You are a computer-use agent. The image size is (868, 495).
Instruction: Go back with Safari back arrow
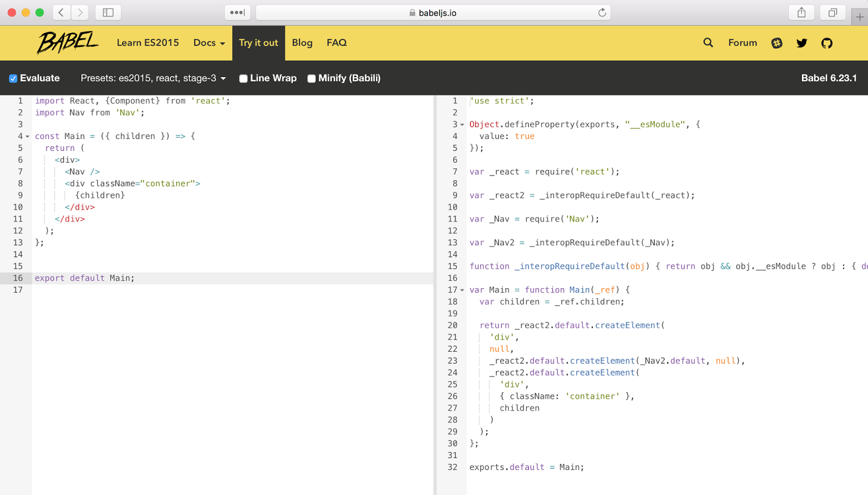point(61,12)
